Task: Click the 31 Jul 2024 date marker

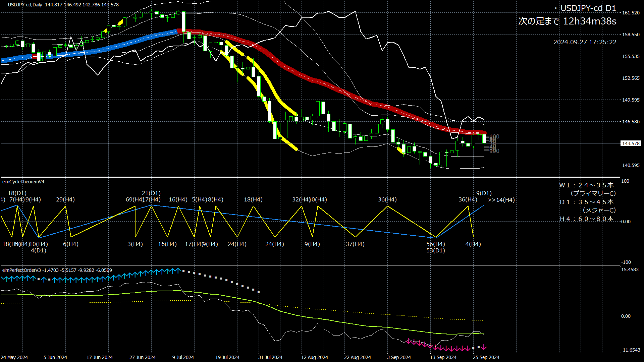Action: pyautogui.click(x=270, y=357)
